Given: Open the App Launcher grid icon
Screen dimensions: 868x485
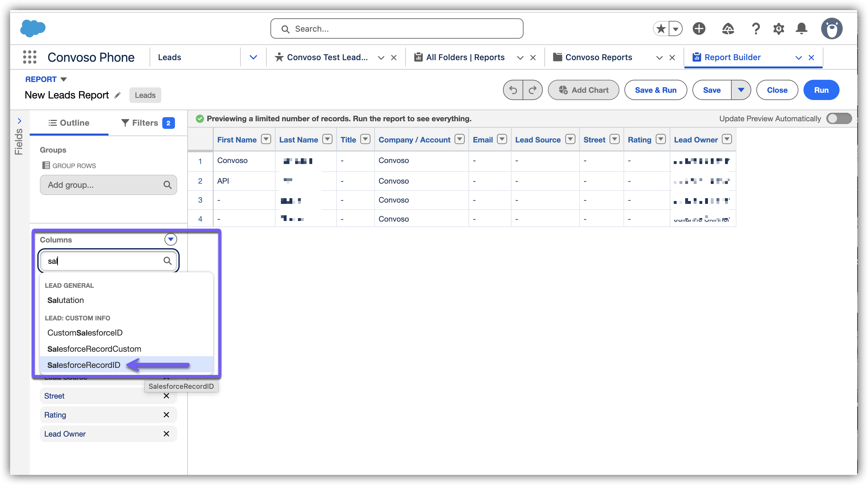Looking at the screenshot, I should [30, 57].
